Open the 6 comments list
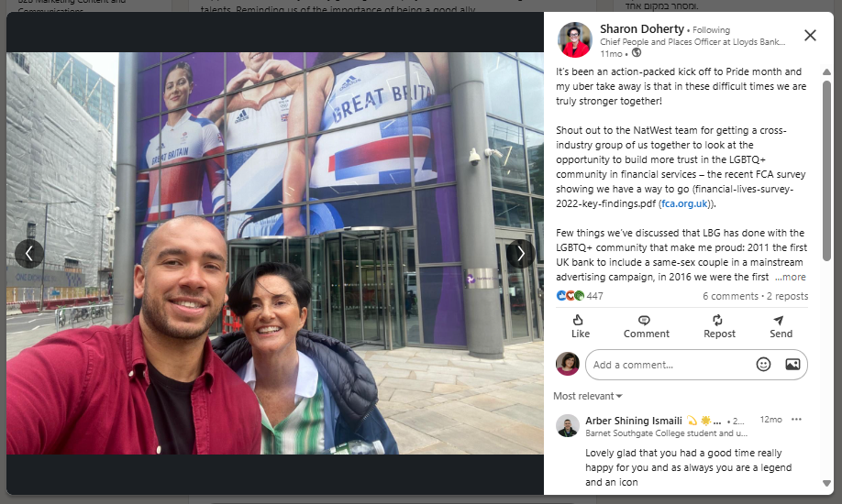 (x=730, y=296)
